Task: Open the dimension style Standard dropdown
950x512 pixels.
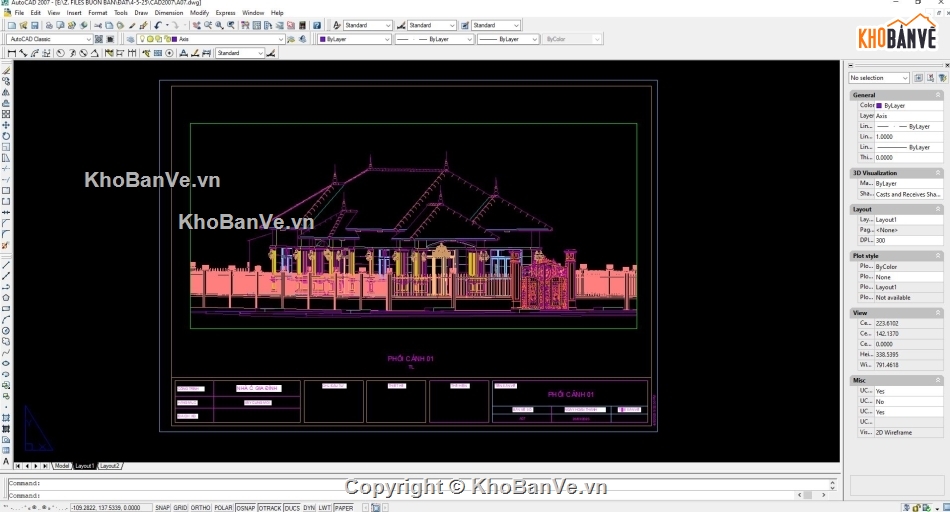Action: coord(240,53)
